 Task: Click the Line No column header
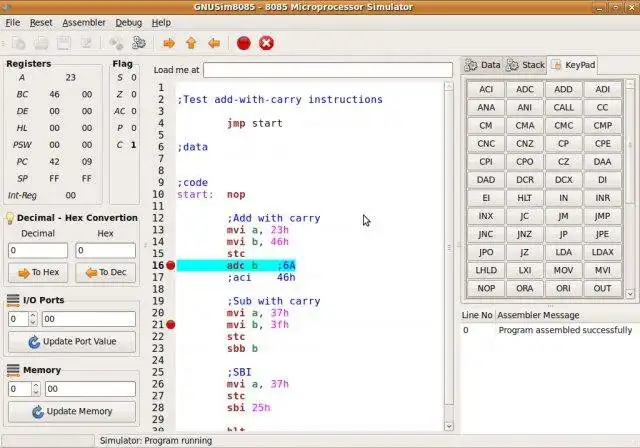coord(477,315)
